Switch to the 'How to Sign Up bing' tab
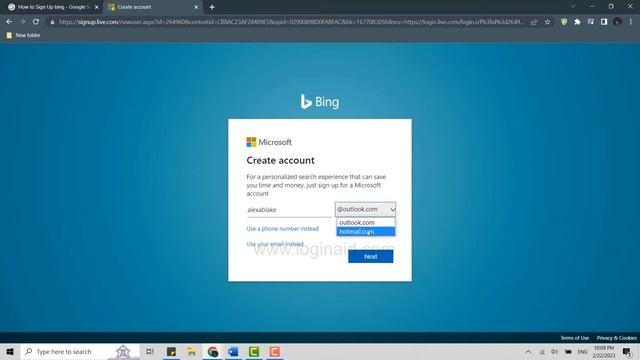The image size is (640, 360). click(53, 7)
